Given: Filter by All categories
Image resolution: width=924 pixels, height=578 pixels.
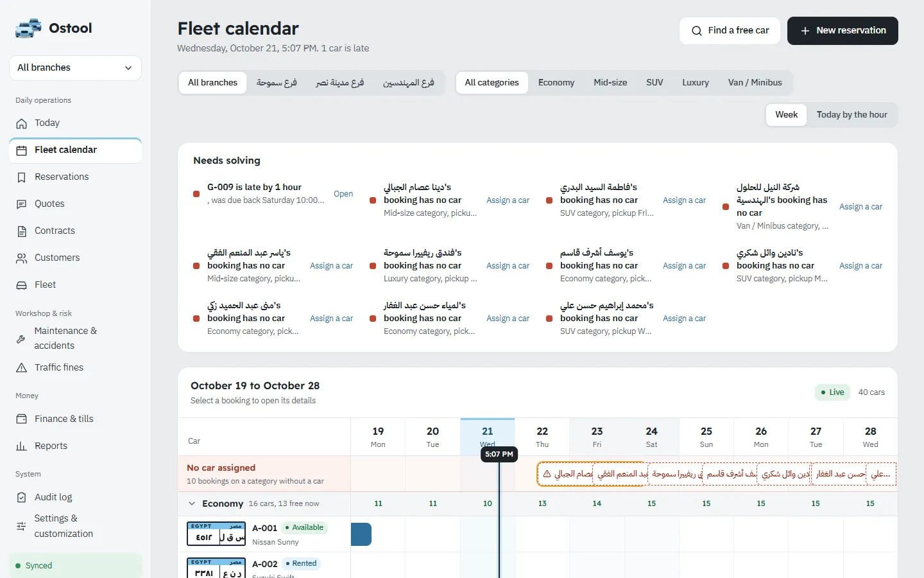Looking at the screenshot, I should coord(492,83).
